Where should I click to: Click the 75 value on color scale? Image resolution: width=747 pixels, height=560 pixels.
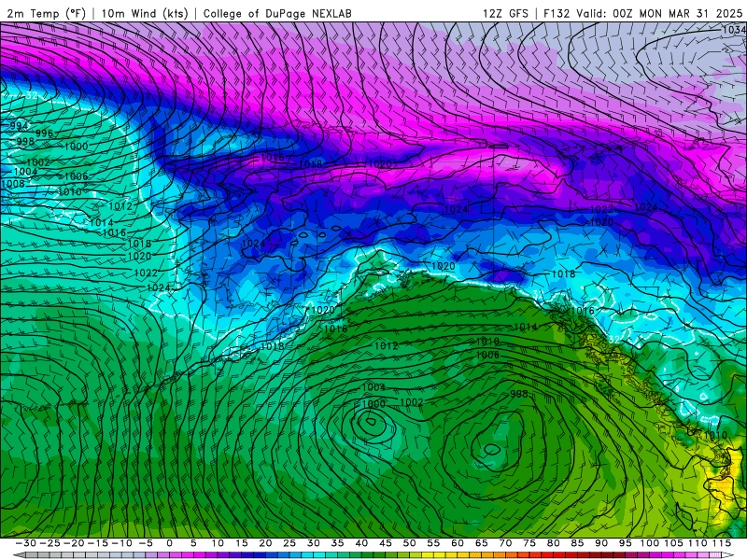click(529, 543)
